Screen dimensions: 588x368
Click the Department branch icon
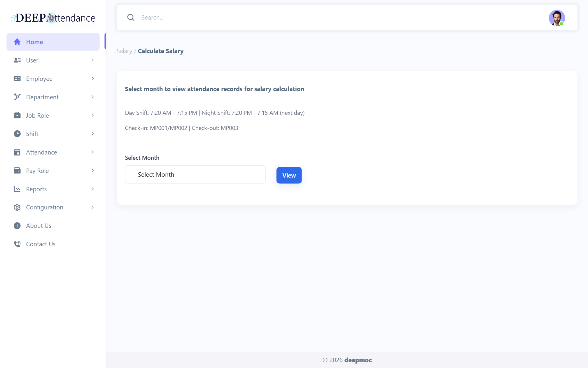[17, 97]
